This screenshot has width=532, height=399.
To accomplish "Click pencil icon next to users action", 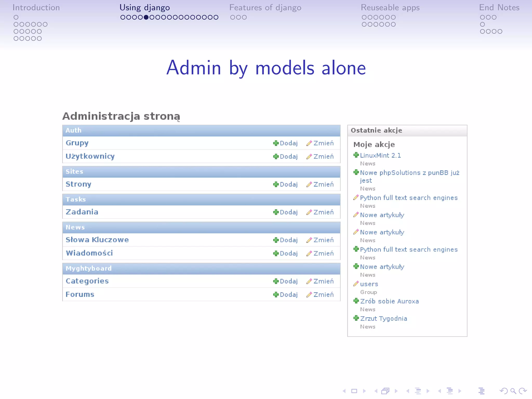I will [x=356, y=284].
